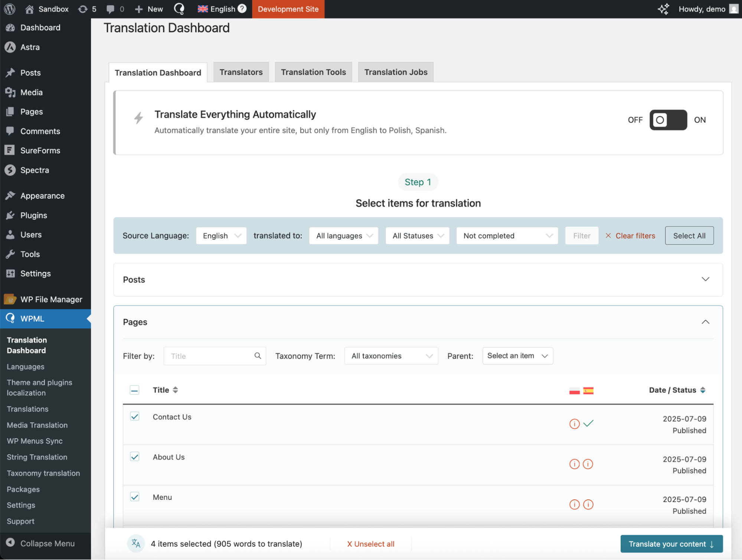Uncheck the Contact Us page
The image size is (742, 560).
tap(134, 416)
